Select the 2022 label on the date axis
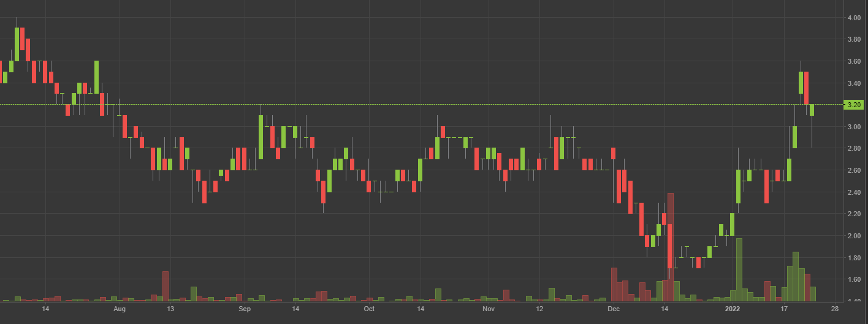 733,309
